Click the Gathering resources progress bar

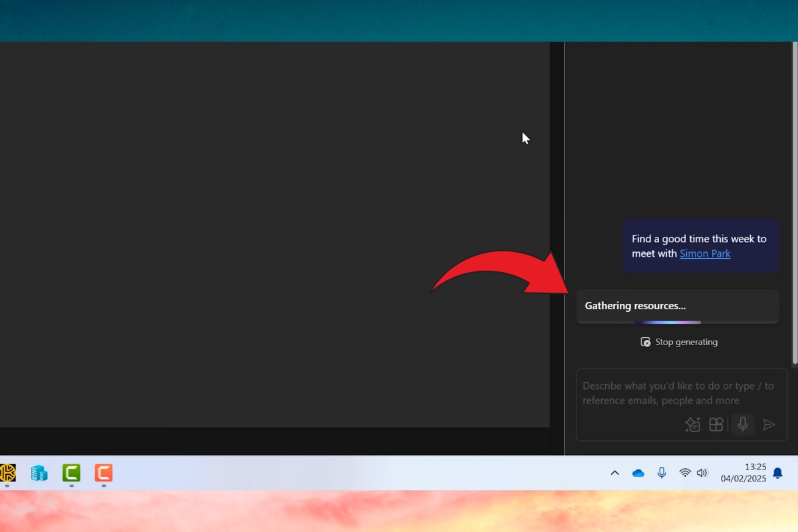[678, 322]
